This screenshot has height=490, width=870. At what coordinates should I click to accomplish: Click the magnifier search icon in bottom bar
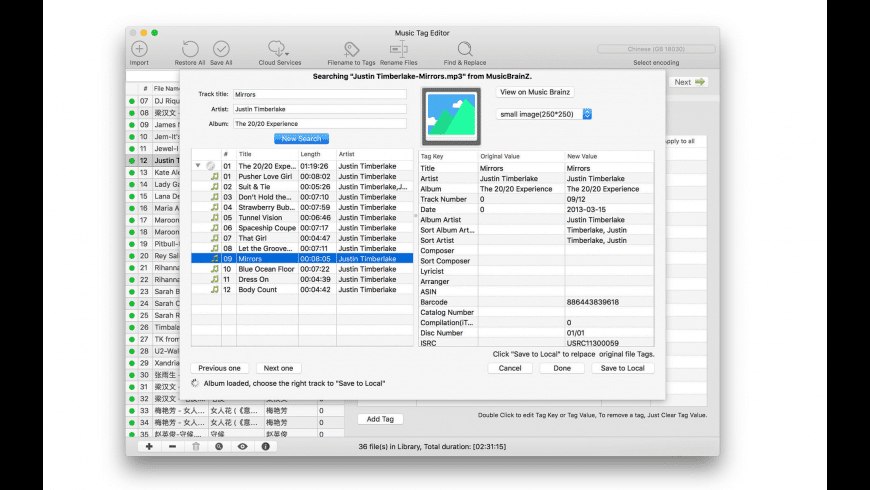[219, 446]
